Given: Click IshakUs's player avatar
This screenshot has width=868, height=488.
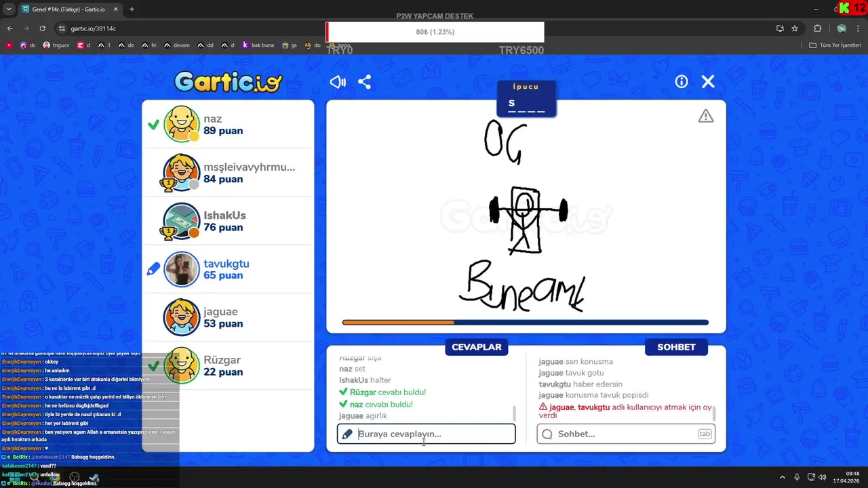Looking at the screenshot, I should click(x=181, y=220).
